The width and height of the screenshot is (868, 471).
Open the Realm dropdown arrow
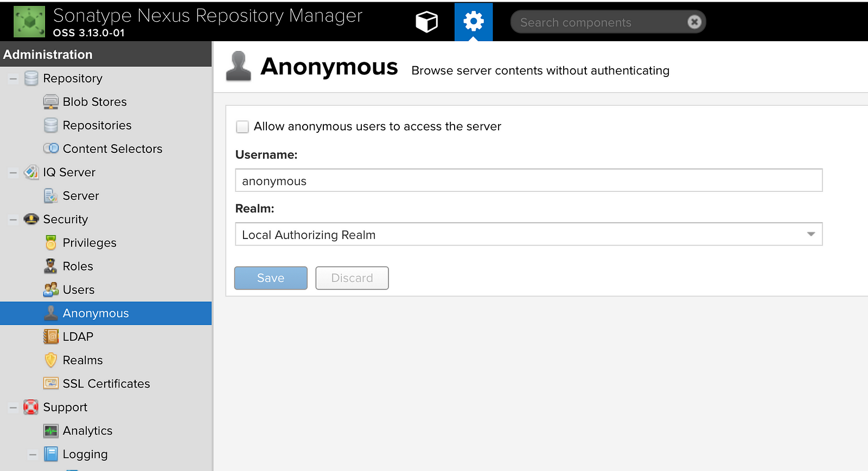pyautogui.click(x=811, y=234)
